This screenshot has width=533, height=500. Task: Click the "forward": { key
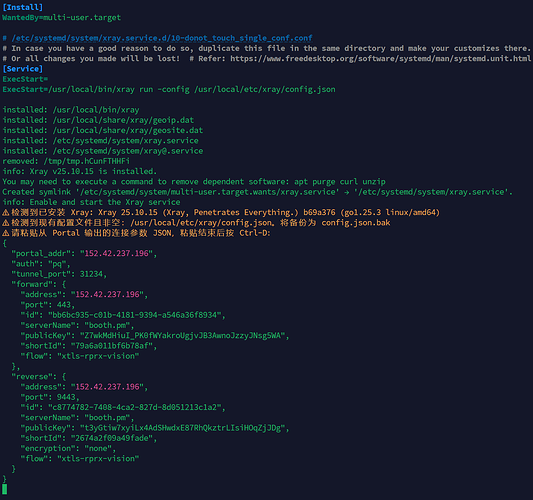(x=39, y=284)
